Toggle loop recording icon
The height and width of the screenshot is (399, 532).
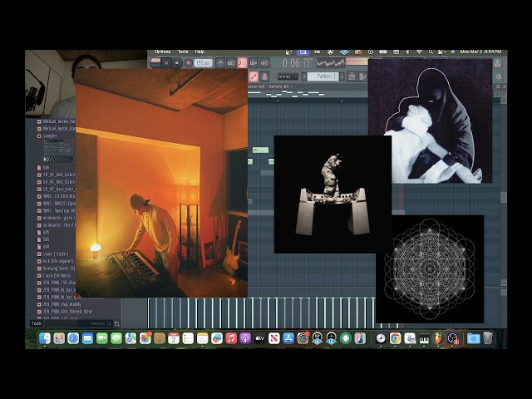(264, 63)
